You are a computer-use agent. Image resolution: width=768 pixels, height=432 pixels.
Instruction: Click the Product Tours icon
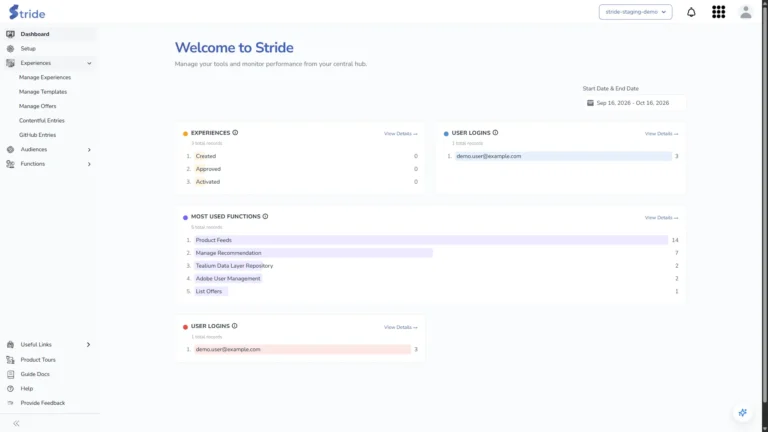(10, 360)
